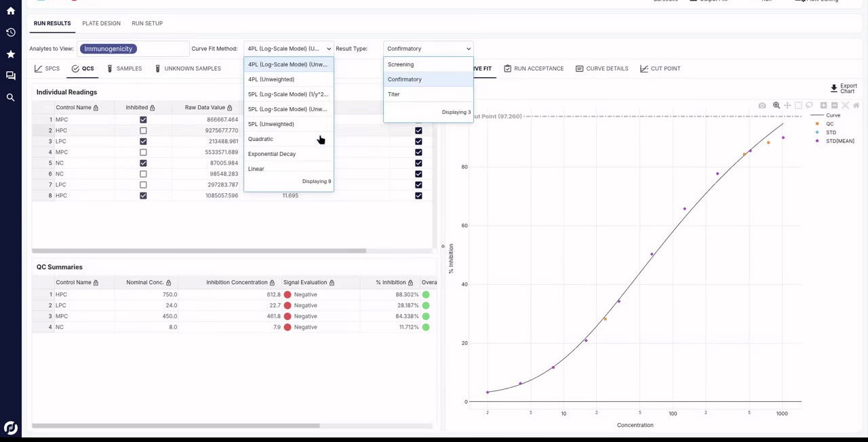This screenshot has height=442, width=868.
Task: Open the Samples sub-tab
Action: (123, 68)
